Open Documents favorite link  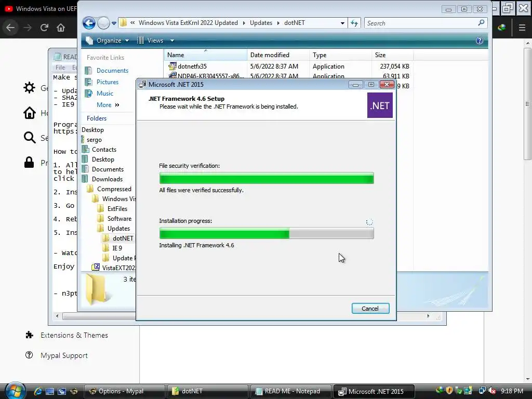[112, 71]
